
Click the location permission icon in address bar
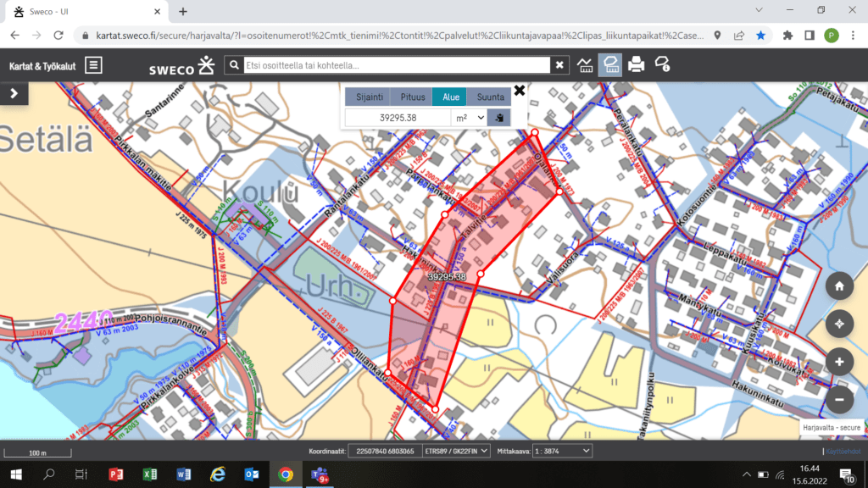(x=717, y=36)
